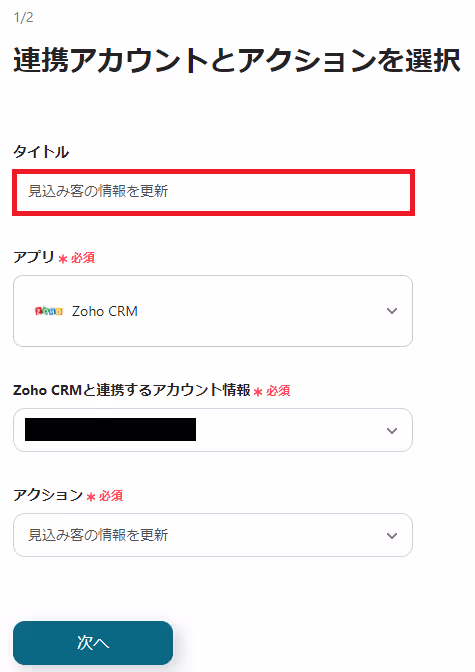Screen dimensions: 475x672
Task: Click the red asterisk beside アプリ
Action: [63, 259]
